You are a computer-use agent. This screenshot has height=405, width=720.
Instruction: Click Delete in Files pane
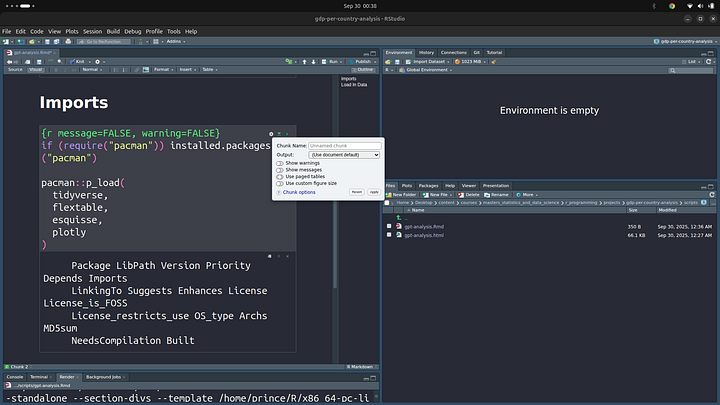pyautogui.click(x=469, y=195)
